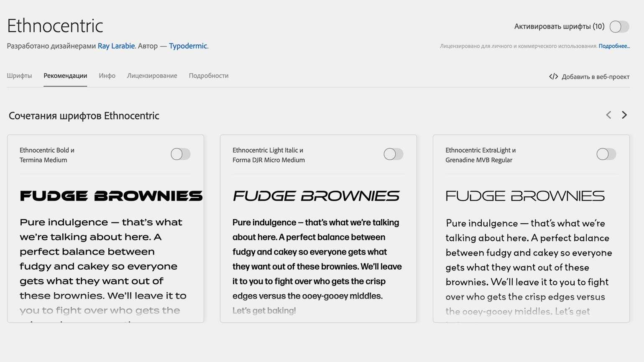Image resolution: width=644 pixels, height=362 pixels.
Task: Visit the Typodermic foundry link
Action: tap(188, 46)
